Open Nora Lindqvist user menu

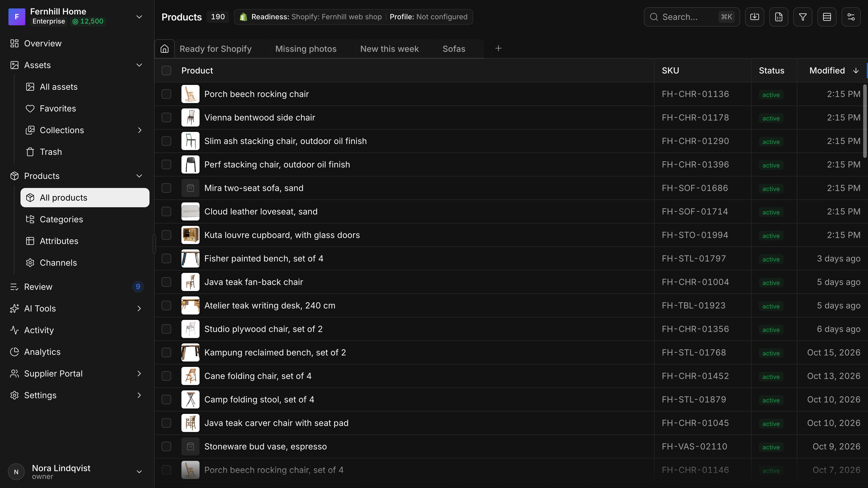click(77, 472)
